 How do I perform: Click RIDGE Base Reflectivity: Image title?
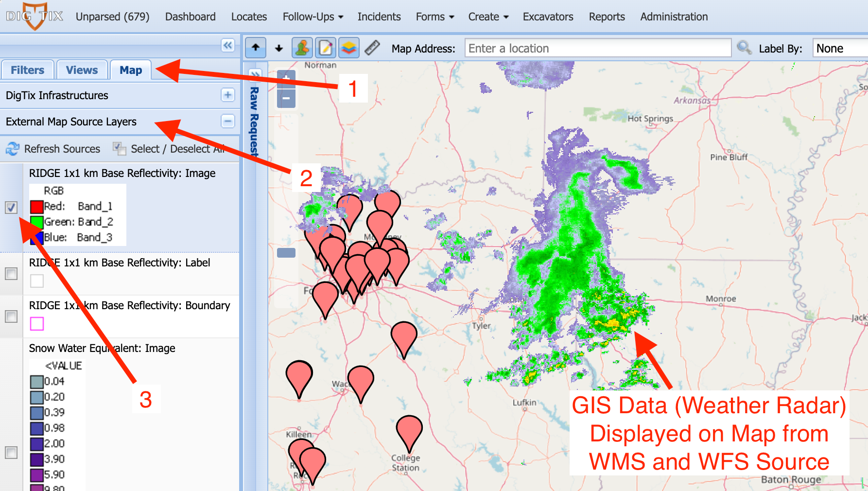tap(122, 173)
